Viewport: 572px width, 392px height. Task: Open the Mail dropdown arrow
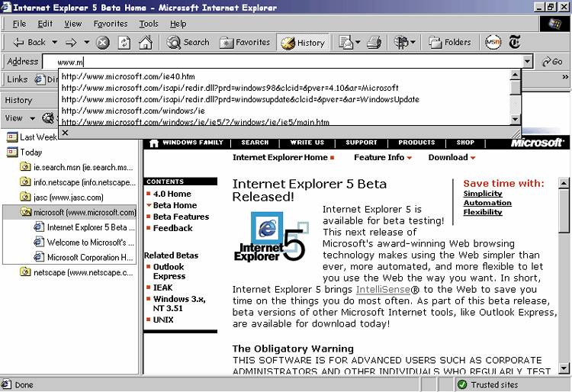[x=358, y=42]
